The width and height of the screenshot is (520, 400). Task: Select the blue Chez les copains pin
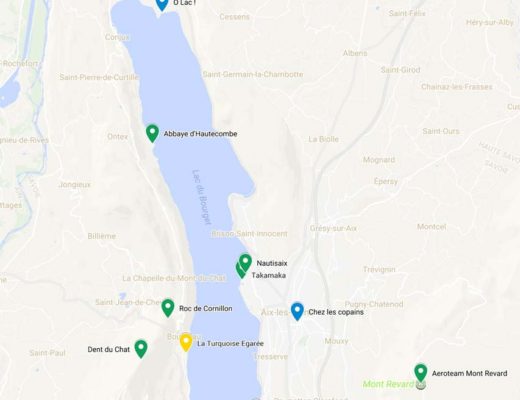297,312
